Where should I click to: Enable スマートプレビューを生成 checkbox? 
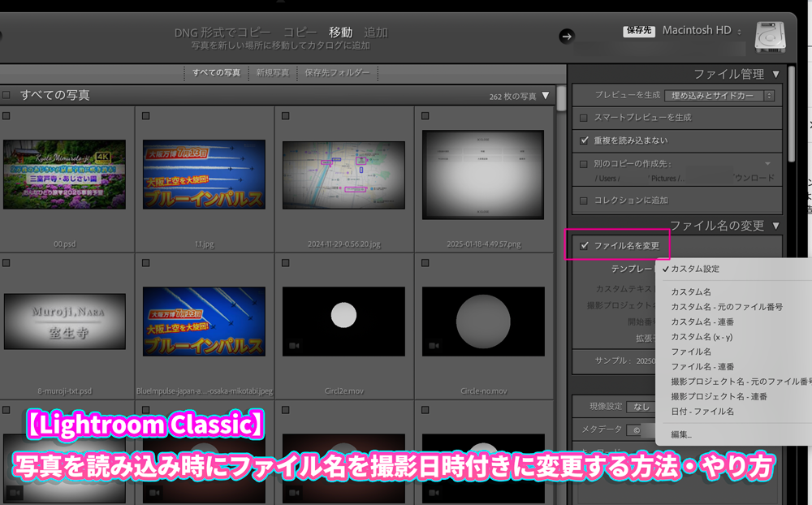click(584, 118)
